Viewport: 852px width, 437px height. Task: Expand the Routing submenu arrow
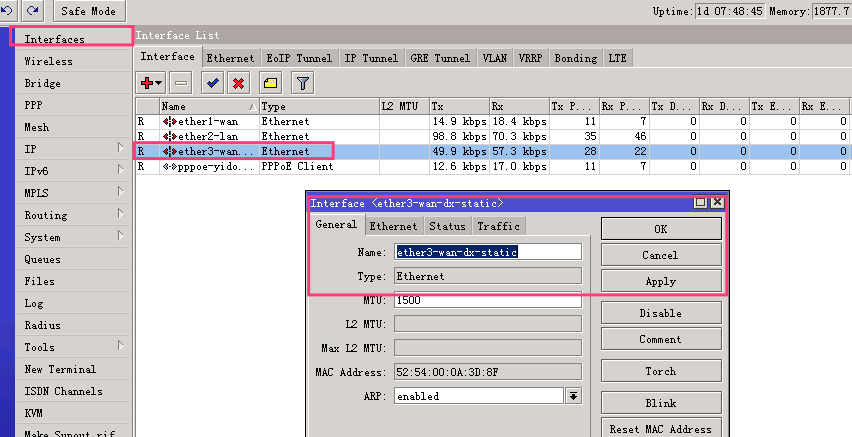121,214
